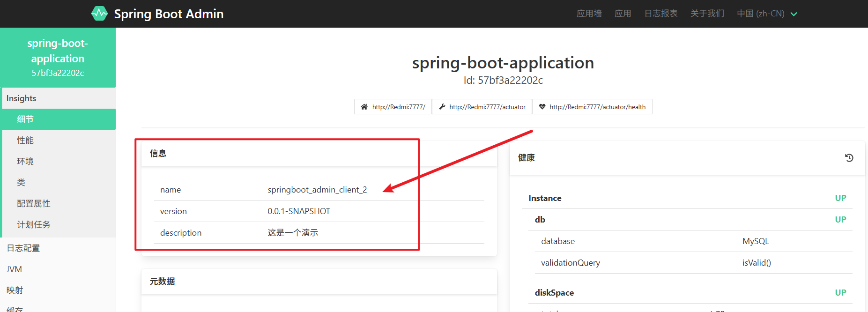Select 环境 in the sidebar
868x312 pixels.
click(59, 161)
